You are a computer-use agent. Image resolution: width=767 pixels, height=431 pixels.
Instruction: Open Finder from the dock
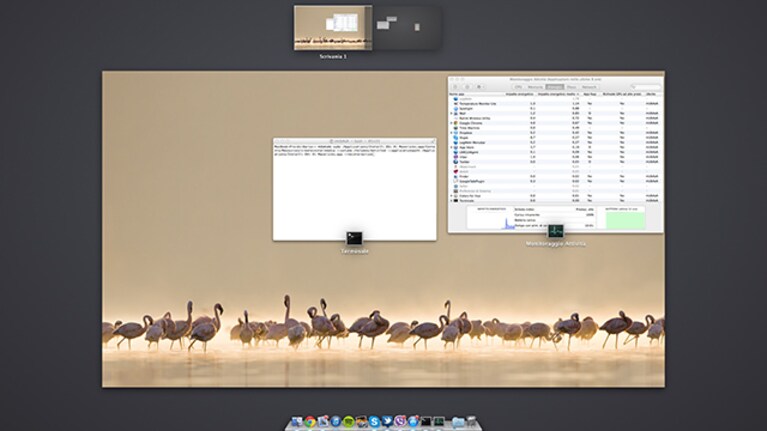[297, 422]
